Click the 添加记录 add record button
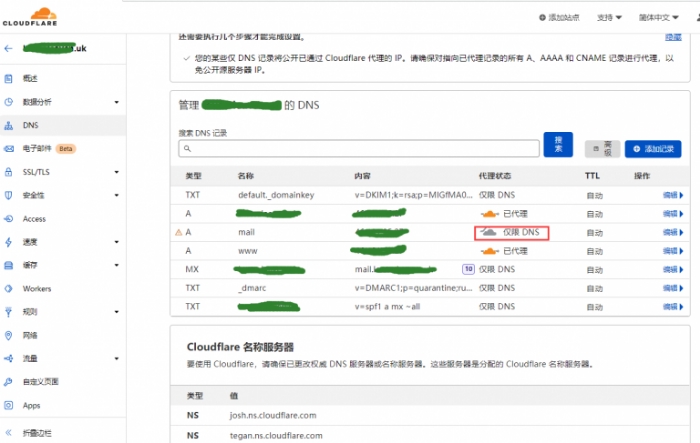This screenshot has height=443, width=700. (652, 148)
